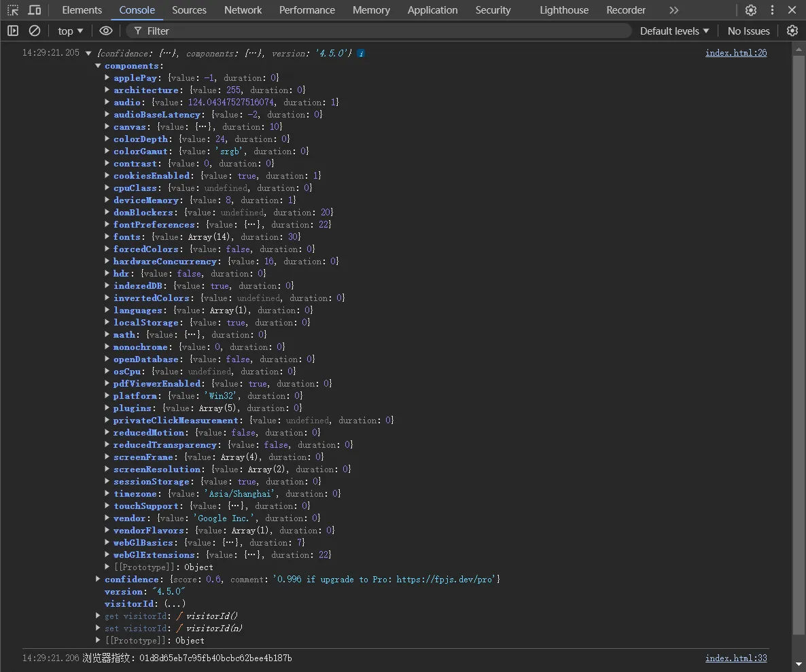Click the inspect element picker icon
This screenshot has width=806, height=672.
click(14, 10)
